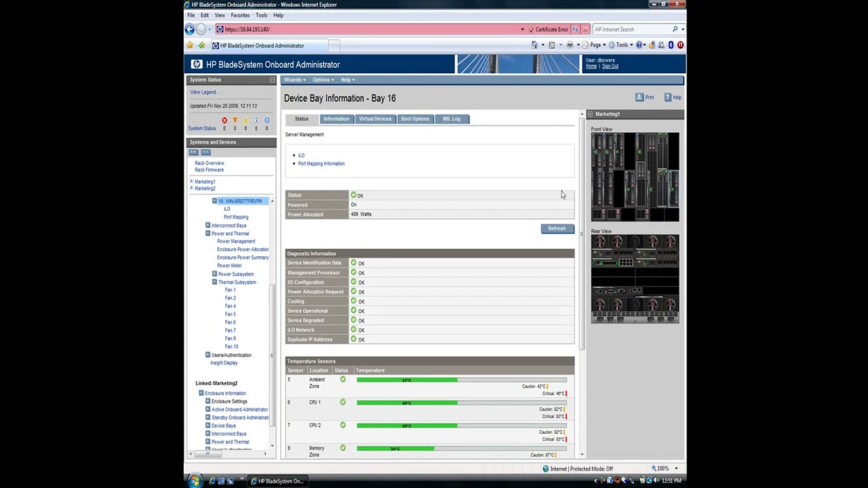The height and width of the screenshot is (488, 868).
Task: Open the Help dropdown in application menu
Action: [347, 80]
